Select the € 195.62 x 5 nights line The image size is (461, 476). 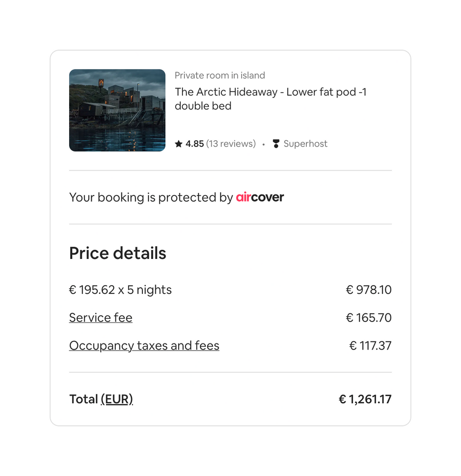pyautogui.click(x=120, y=290)
